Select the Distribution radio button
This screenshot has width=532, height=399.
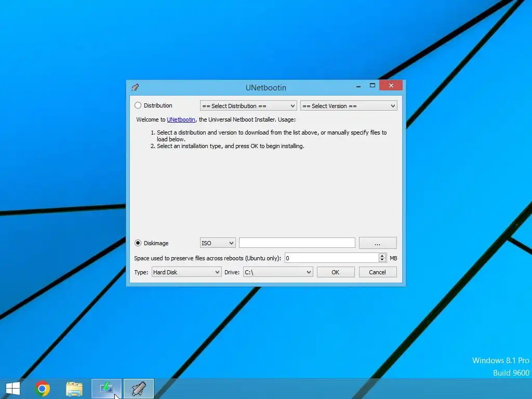(138, 105)
